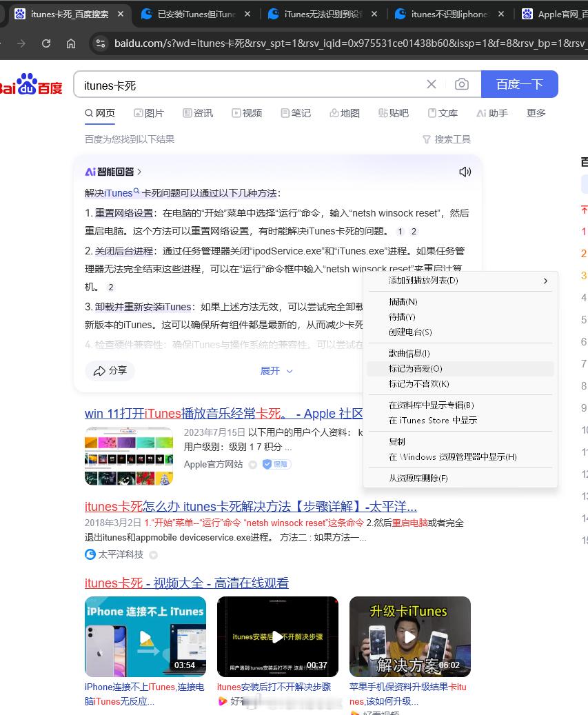Image resolution: width=588 pixels, height=715 pixels.
Task: Play AI answer aloud with speaker icon
Action: (465, 172)
